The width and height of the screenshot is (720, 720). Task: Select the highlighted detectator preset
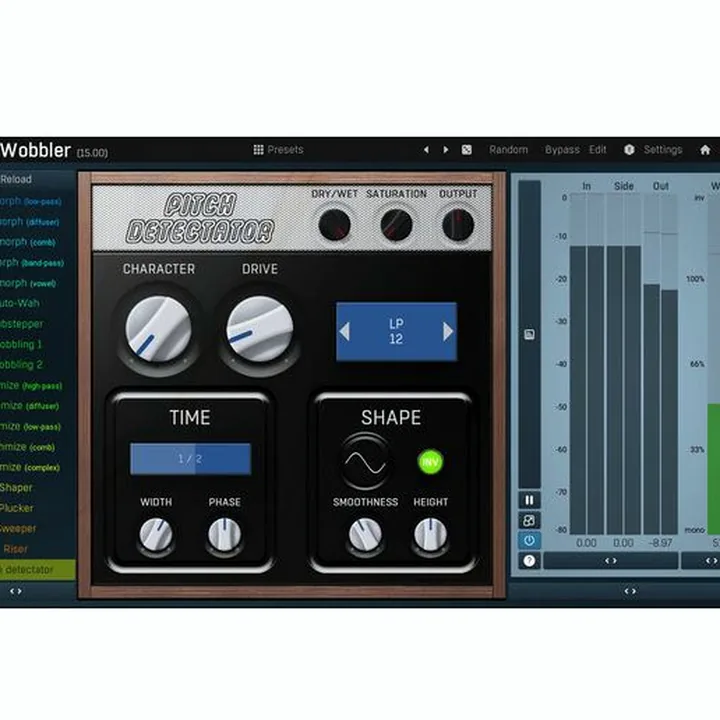(38, 569)
